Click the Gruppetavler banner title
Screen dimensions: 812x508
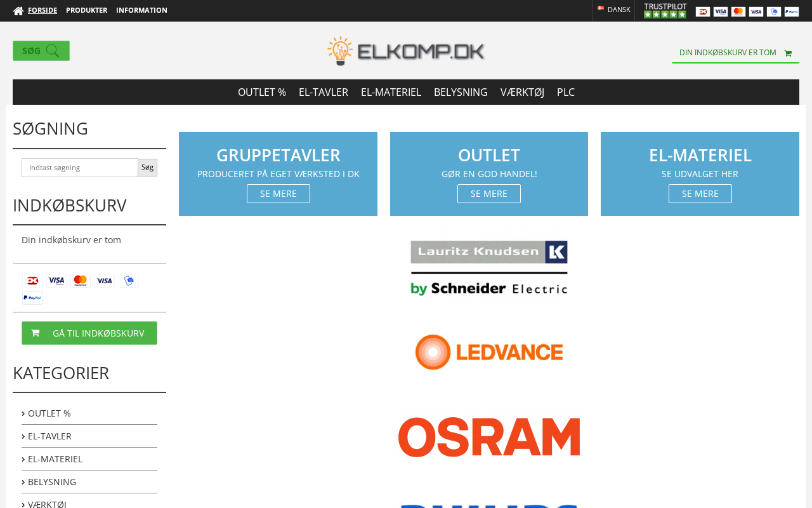click(278, 155)
